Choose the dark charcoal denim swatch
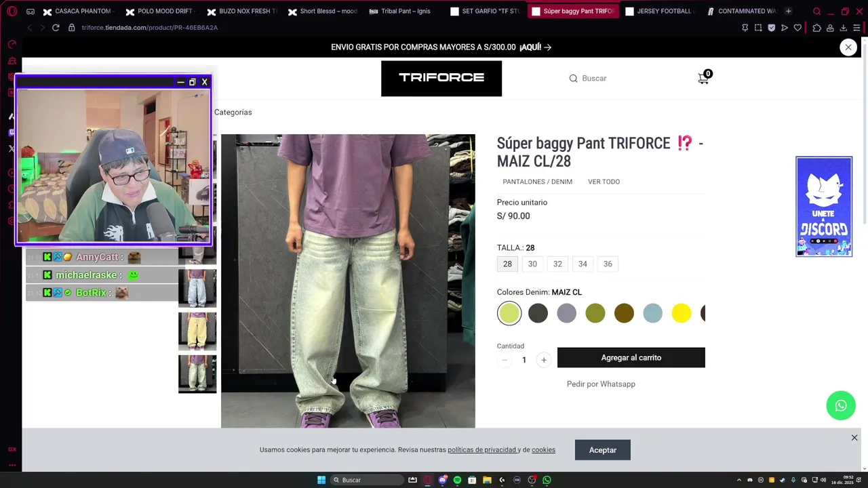Viewport: 868px width, 488px height. pos(538,313)
